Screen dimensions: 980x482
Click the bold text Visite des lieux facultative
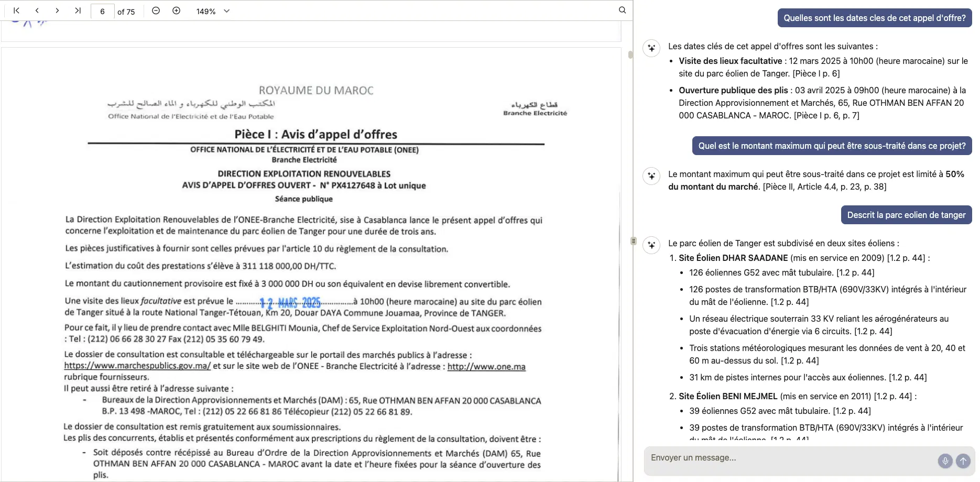coord(730,61)
